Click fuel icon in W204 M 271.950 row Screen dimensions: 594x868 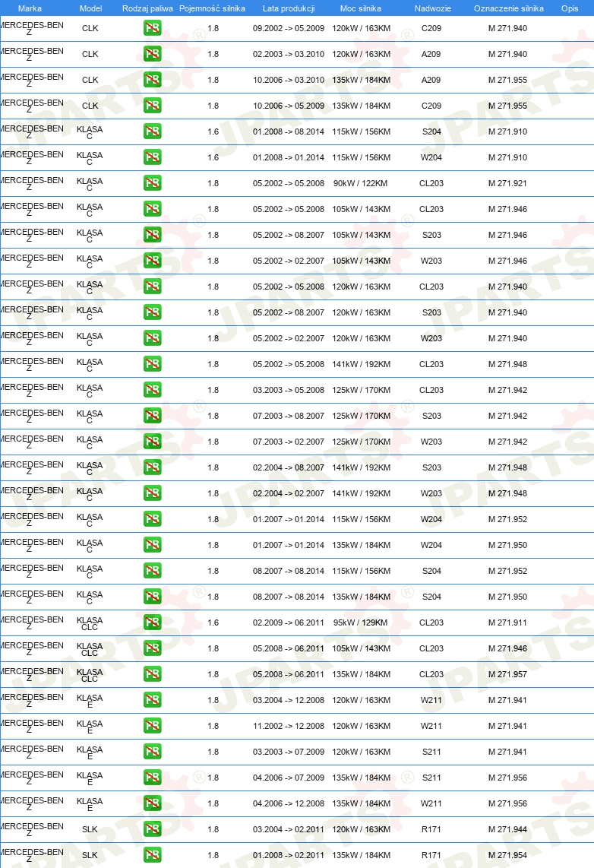[152, 545]
